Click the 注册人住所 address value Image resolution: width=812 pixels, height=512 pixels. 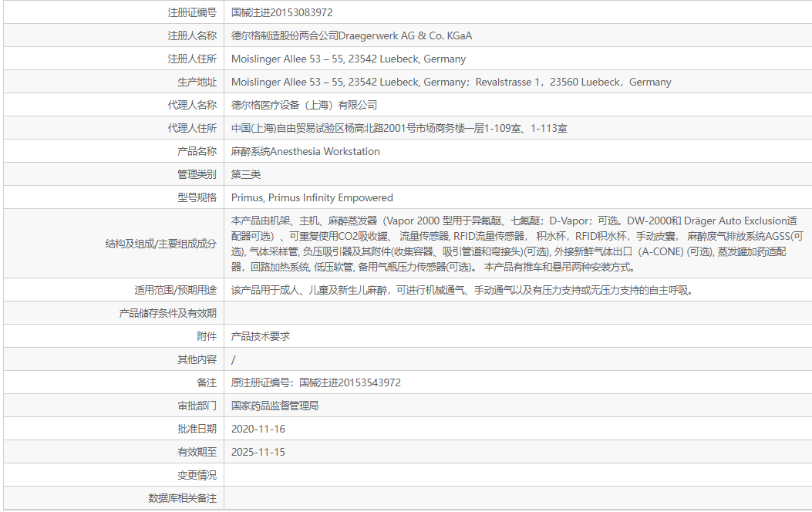(x=349, y=59)
